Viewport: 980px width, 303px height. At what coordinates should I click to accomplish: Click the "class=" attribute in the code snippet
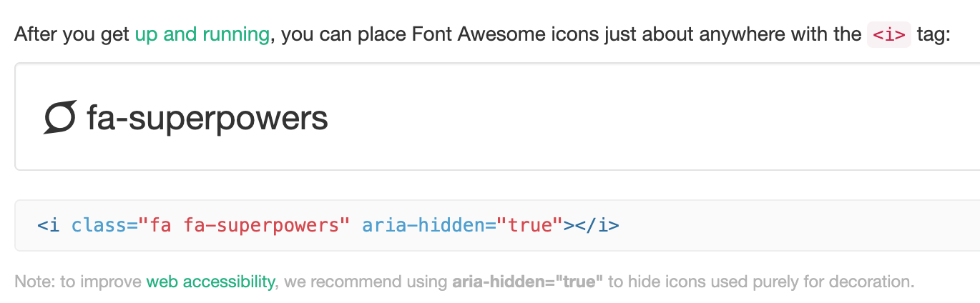point(104,226)
